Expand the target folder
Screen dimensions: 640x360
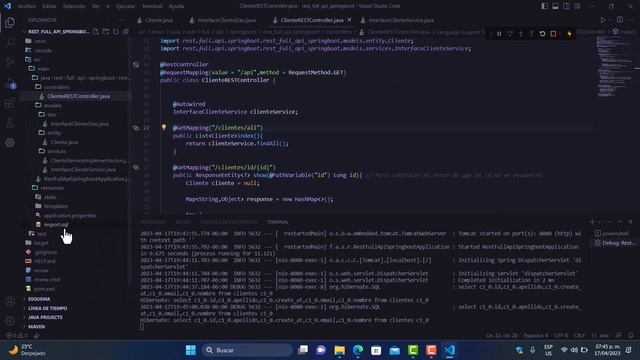(41, 243)
